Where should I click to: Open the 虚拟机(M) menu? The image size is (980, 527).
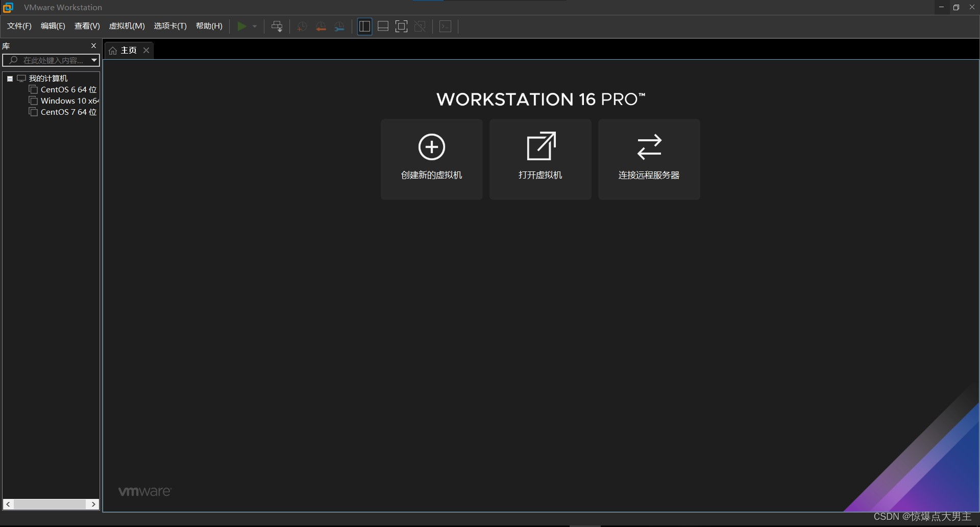pyautogui.click(x=127, y=26)
